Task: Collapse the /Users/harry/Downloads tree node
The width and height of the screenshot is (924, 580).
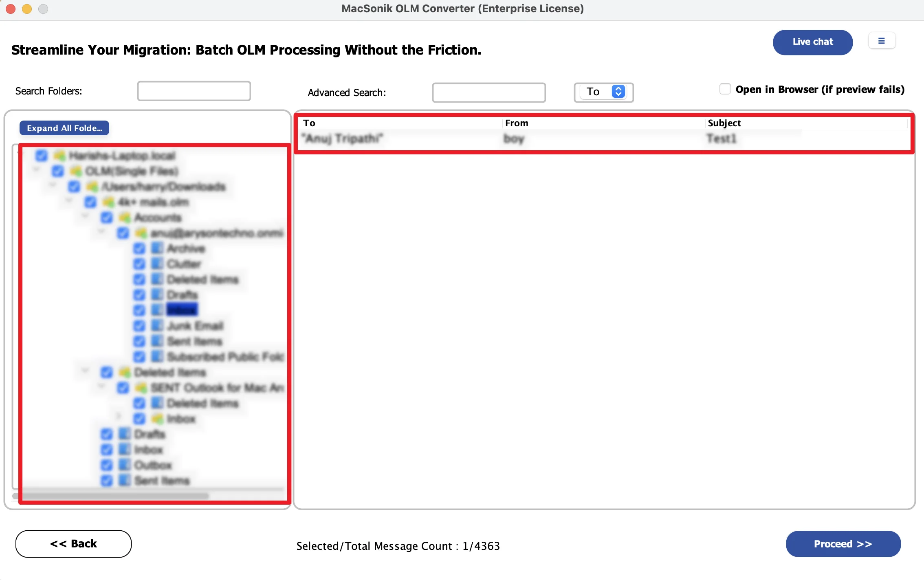Action: point(53,184)
